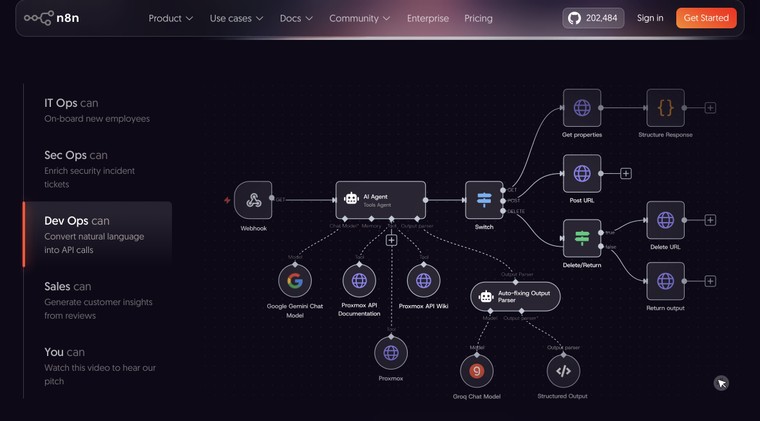Open the Community dropdown menu
Viewport: 760px width, 421px height.
pyautogui.click(x=360, y=18)
